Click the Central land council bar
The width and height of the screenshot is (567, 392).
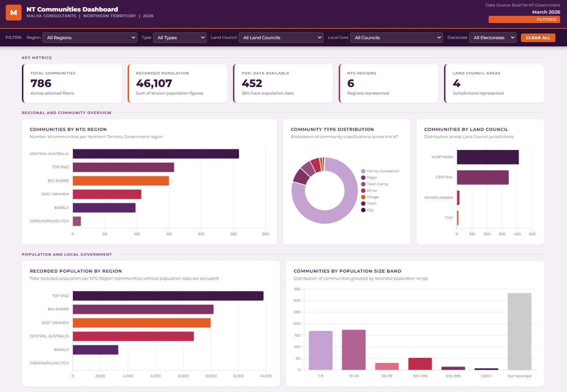483,177
